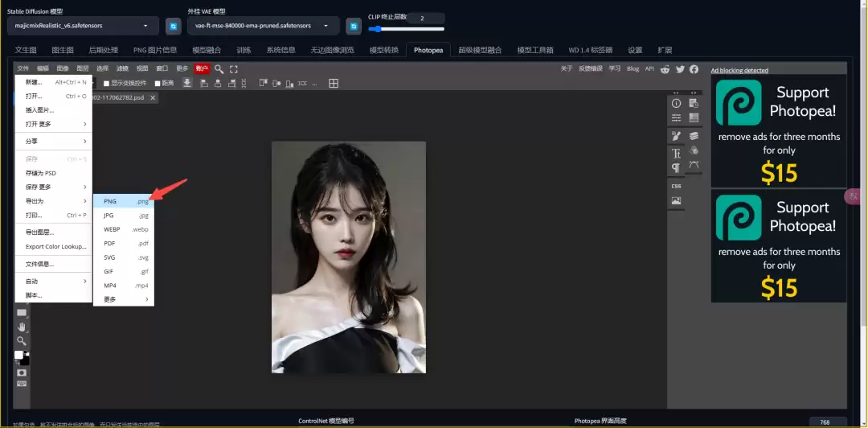The width and height of the screenshot is (868, 428).
Task: Open the Layers panel icon
Action: [694, 136]
